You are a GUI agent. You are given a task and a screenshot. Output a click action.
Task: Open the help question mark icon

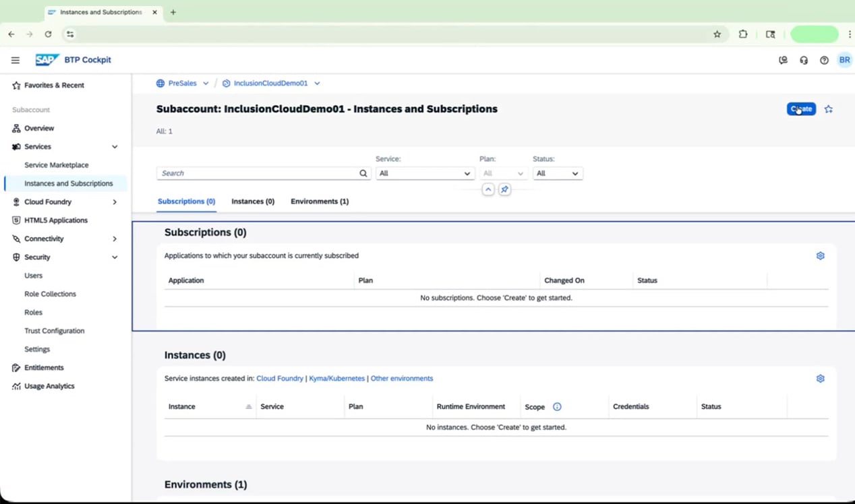(824, 60)
